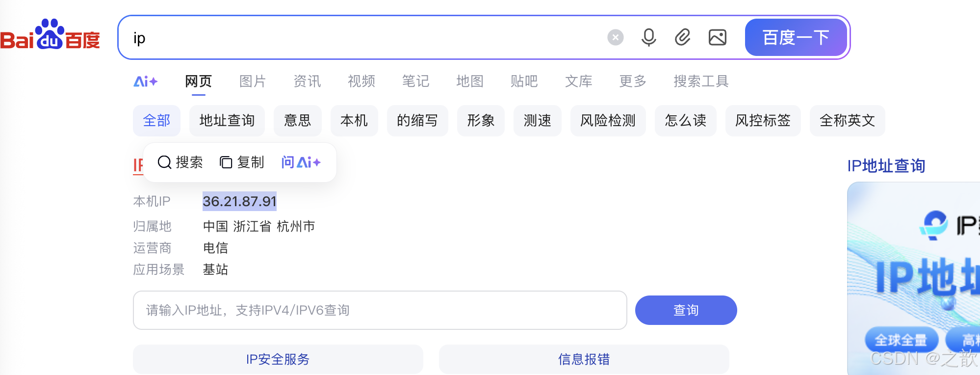The height and width of the screenshot is (375, 980).
Task: Switch to the 文库 tab
Action: (578, 81)
